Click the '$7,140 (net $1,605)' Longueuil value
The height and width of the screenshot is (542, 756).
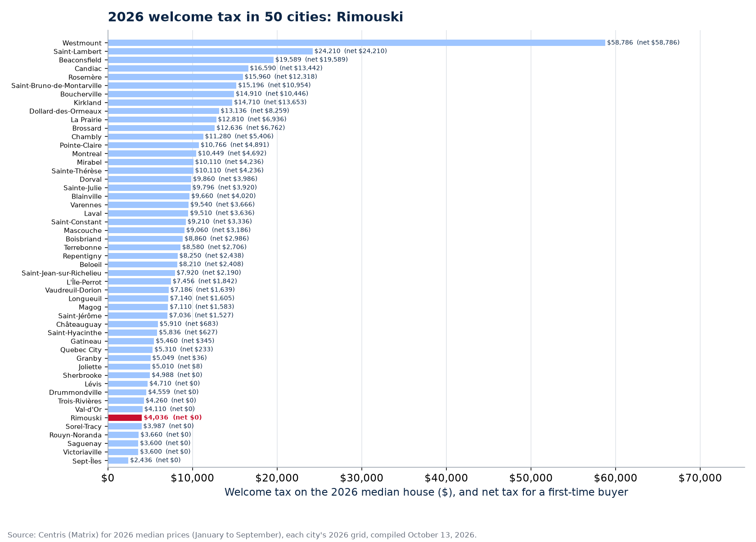coord(202,298)
